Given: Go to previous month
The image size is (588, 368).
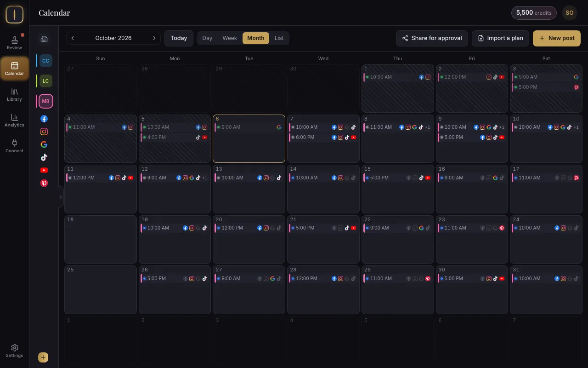Looking at the screenshot, I should 73,38.
